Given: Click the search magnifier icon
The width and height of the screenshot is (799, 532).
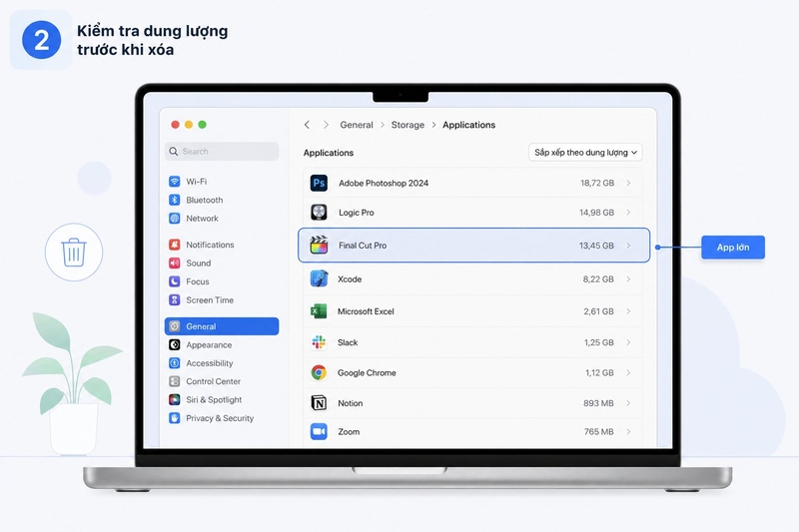Looking at the screenshot, I should (173, 151).
